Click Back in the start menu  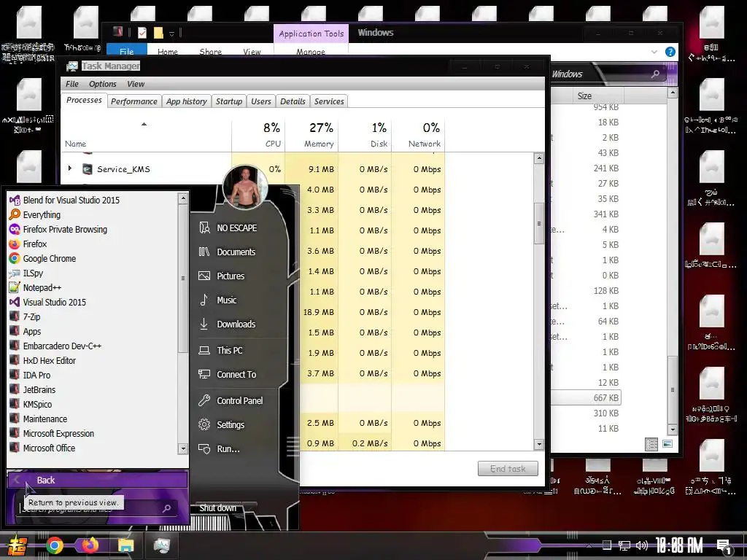[98, 480]
